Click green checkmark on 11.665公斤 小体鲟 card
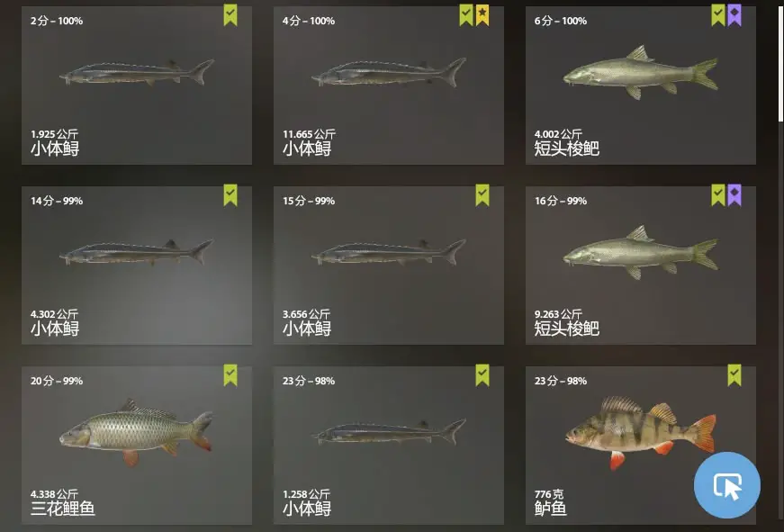 [x=466, y=15]
